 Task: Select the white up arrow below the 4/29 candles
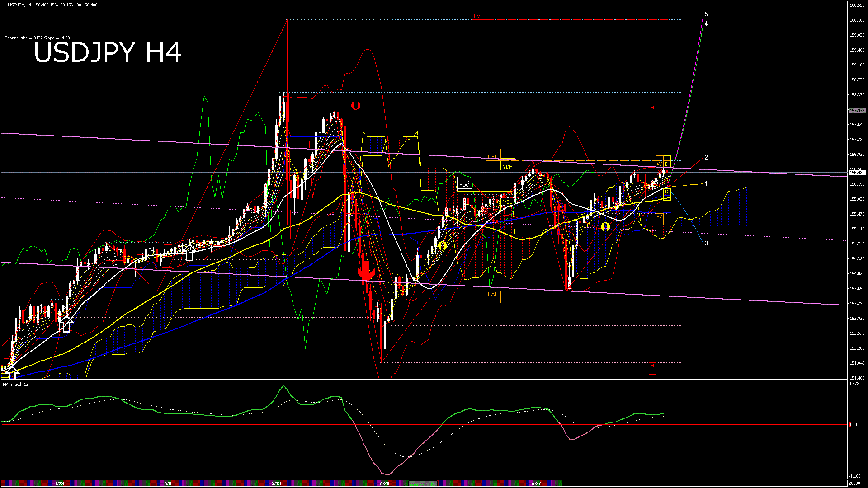point(66,324)
